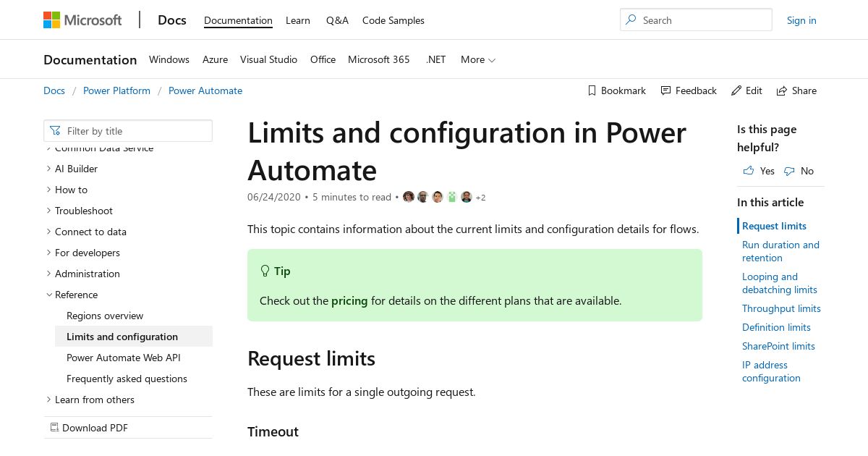Open the pricing link in the tip
This screenshot has width=868, height=456.
pyautogui.click(x=349, y=300)
